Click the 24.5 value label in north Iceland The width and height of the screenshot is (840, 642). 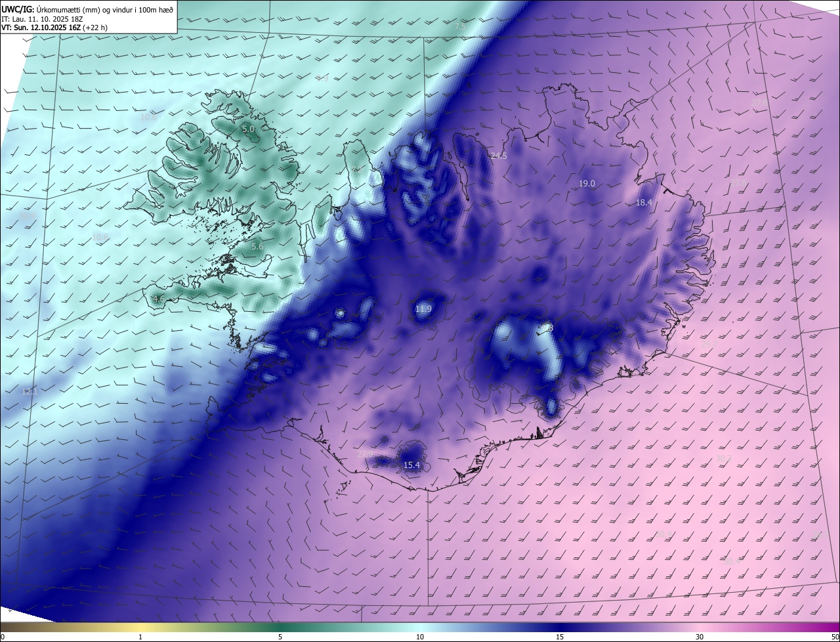tap(499, 156)
